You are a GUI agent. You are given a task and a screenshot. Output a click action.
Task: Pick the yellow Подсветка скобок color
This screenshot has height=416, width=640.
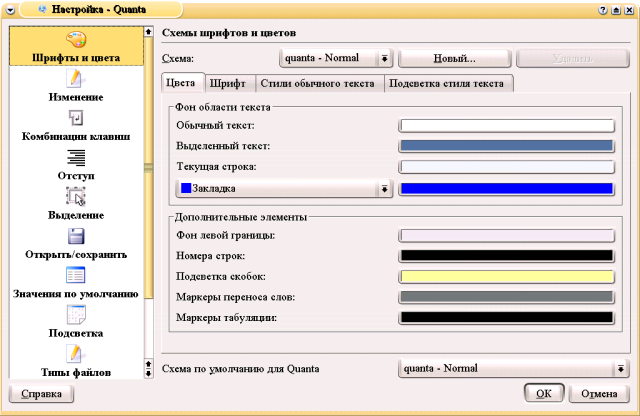(506, 276)
